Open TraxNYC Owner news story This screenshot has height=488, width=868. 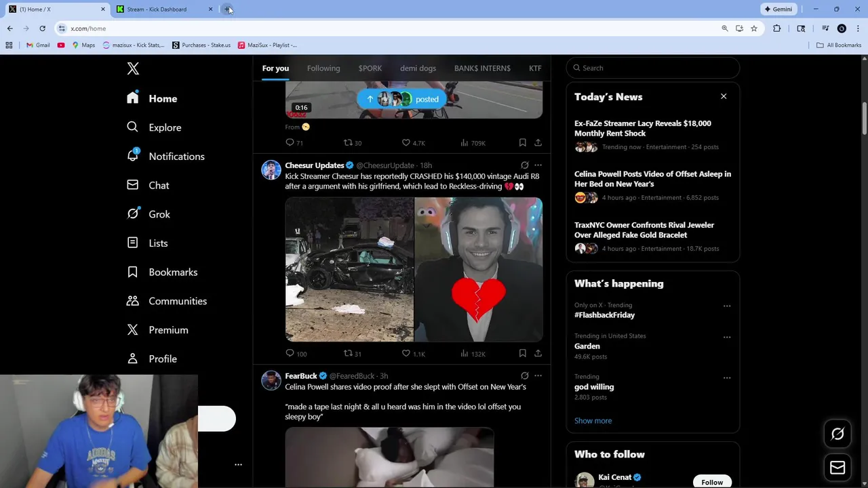pos(652,237)
